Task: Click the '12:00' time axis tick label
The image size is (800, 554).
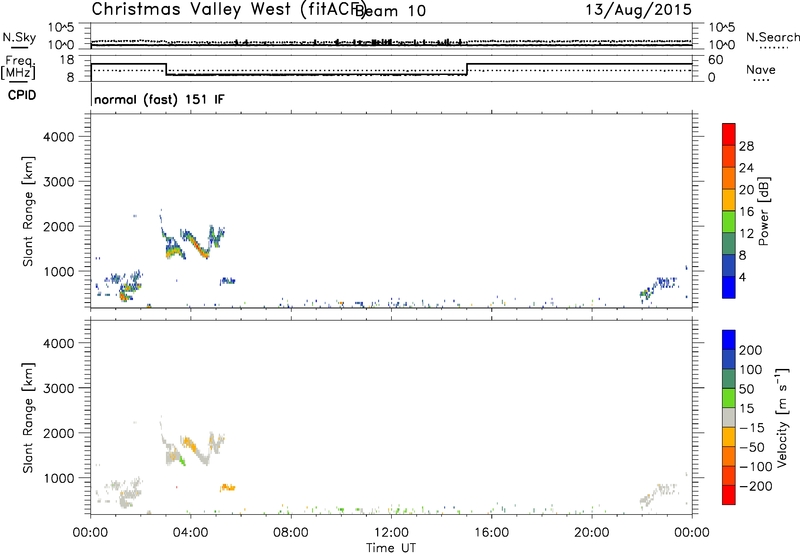Action: pos(391,533)
